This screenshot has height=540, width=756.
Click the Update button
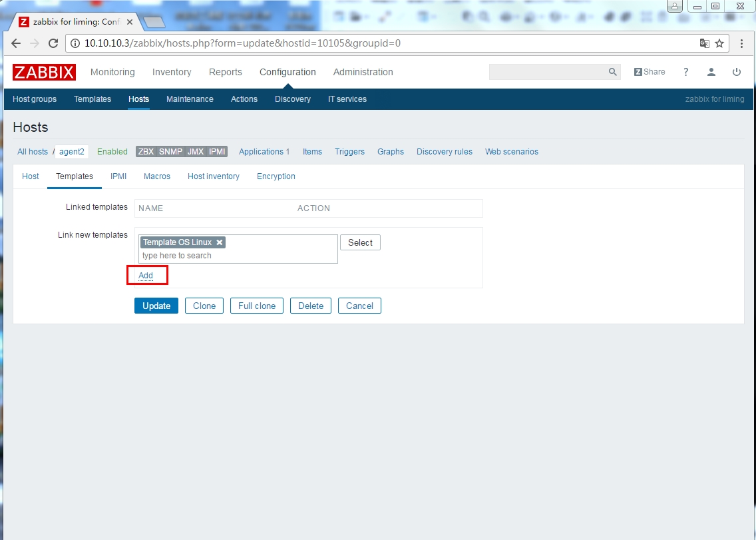click(156, 306)
